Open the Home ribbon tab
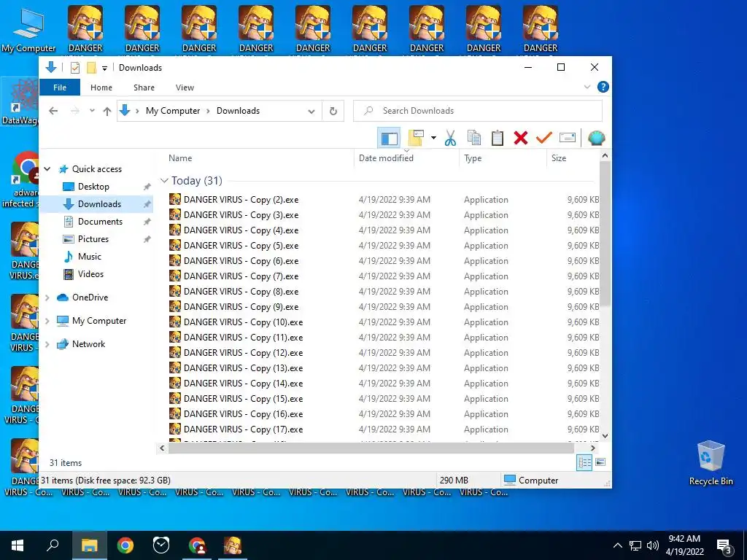747x560 pixels. [101, 87]
